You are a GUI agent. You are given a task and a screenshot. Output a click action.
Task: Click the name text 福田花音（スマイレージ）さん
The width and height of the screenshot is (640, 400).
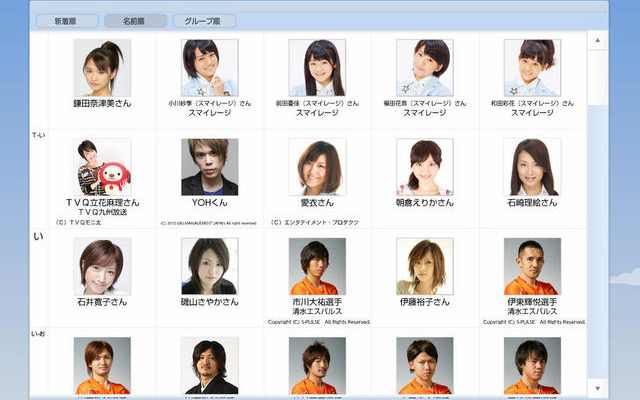425,103
